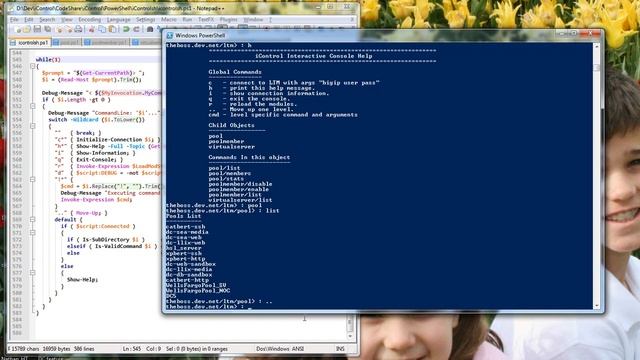
Task: Collapse the code fold at line 563
Action: (33, 180)
